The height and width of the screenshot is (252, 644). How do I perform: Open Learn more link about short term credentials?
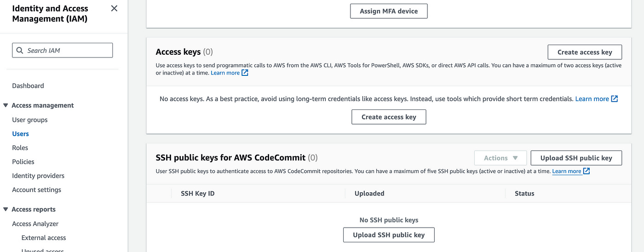pyautogui.click(x=592, y=99)
